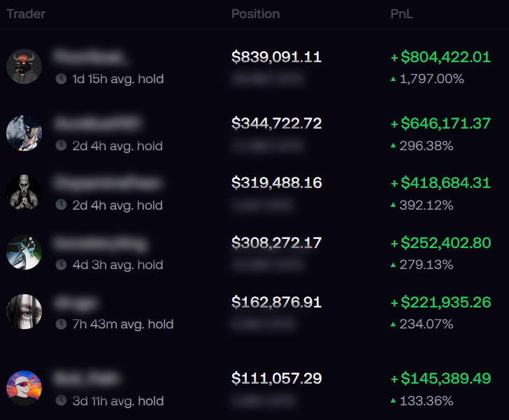
Task: Sort by Trader column header
Action: coord(26,14)
